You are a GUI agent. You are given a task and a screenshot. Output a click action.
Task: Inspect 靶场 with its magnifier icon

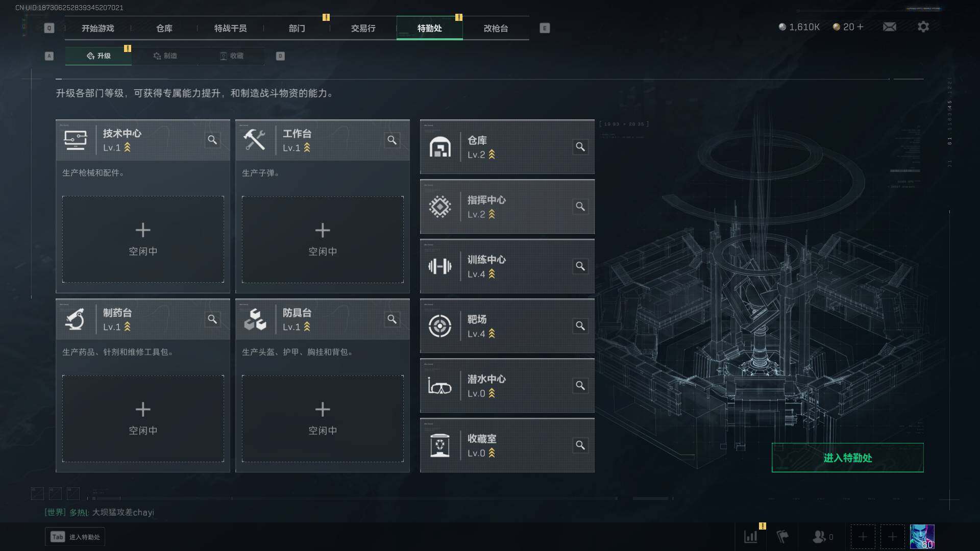click(x=580, y=325)
